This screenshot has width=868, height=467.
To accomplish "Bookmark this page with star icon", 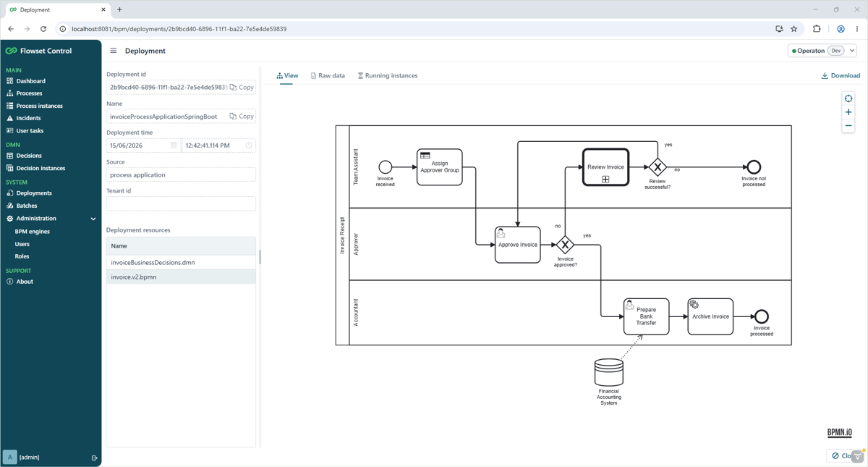I will pos(794,29).
